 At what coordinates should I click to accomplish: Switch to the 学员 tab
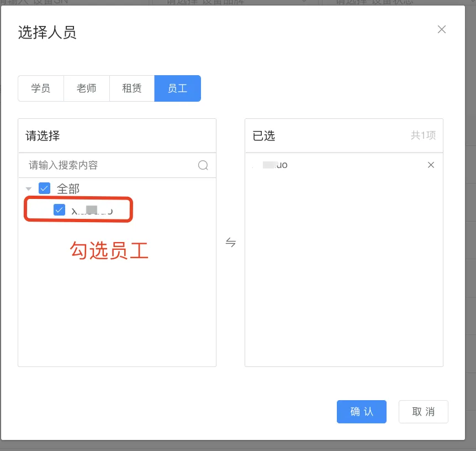coord(41,88)
